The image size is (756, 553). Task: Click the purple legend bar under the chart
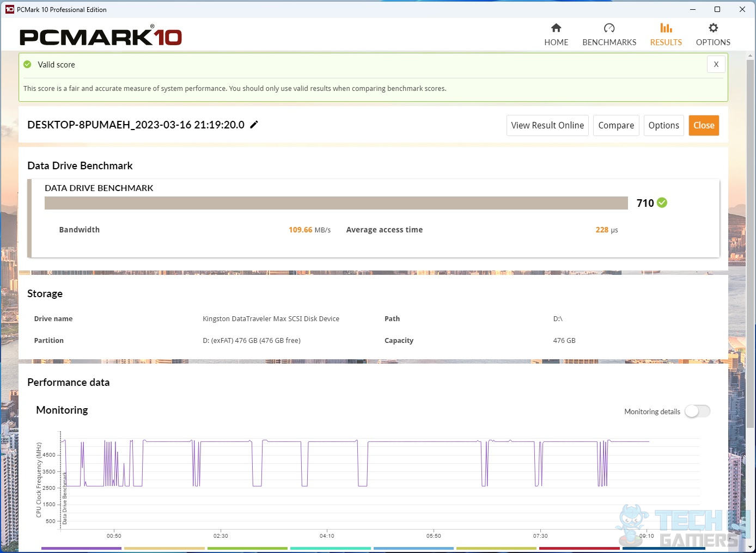tap(81, 548)
